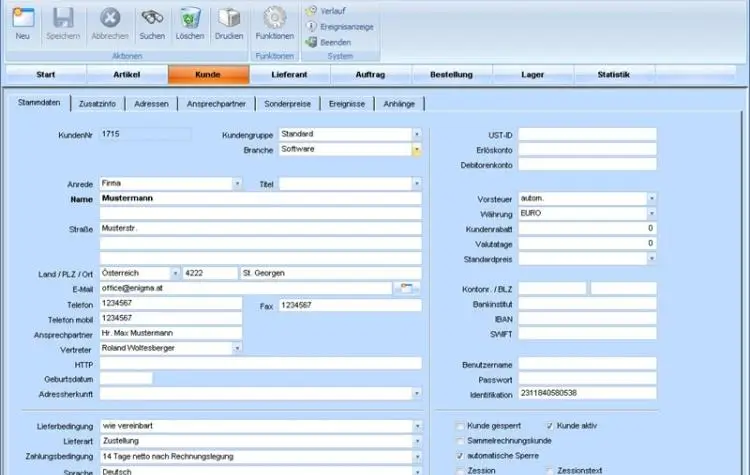Image resolution: width=750 pixels, height=475 pixels.
Task: Click the email send icon beside E-Mail field
Action: click(x=408, y=288)
